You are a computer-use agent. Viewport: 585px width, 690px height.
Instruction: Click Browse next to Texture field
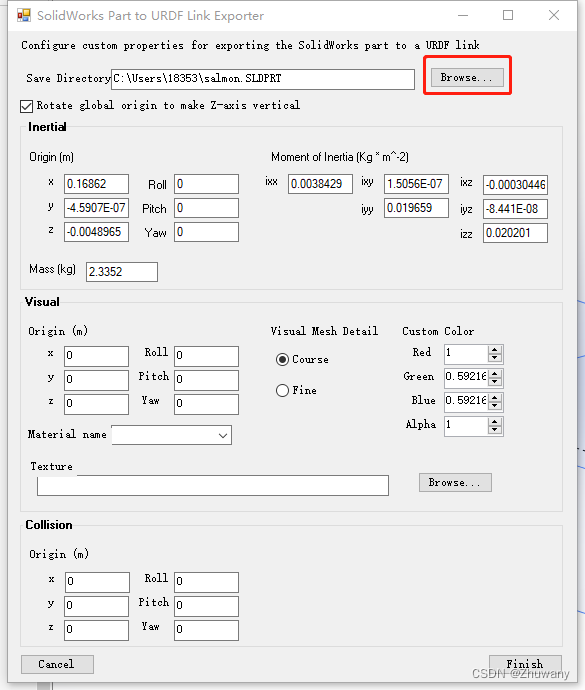pos(455,483)
